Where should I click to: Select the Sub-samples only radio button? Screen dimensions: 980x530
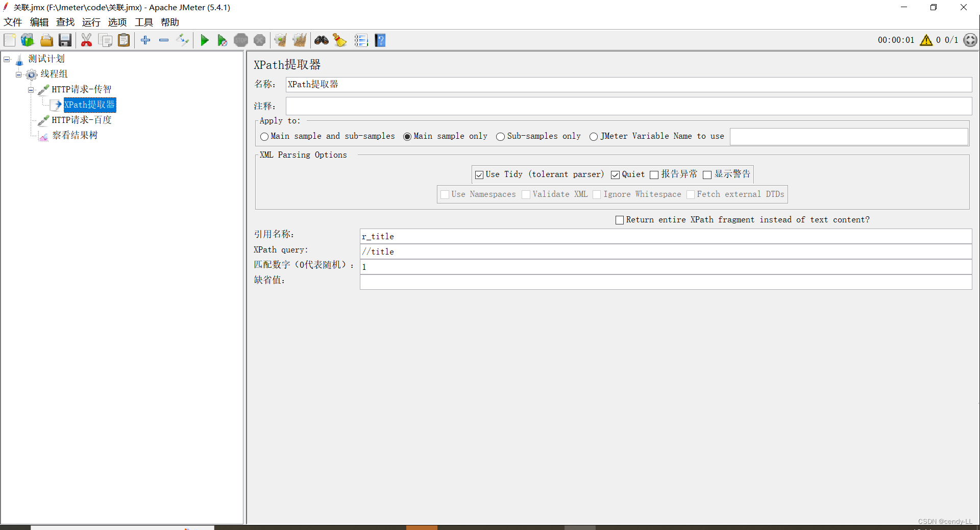pyautogui.click(x=500, y=137)
